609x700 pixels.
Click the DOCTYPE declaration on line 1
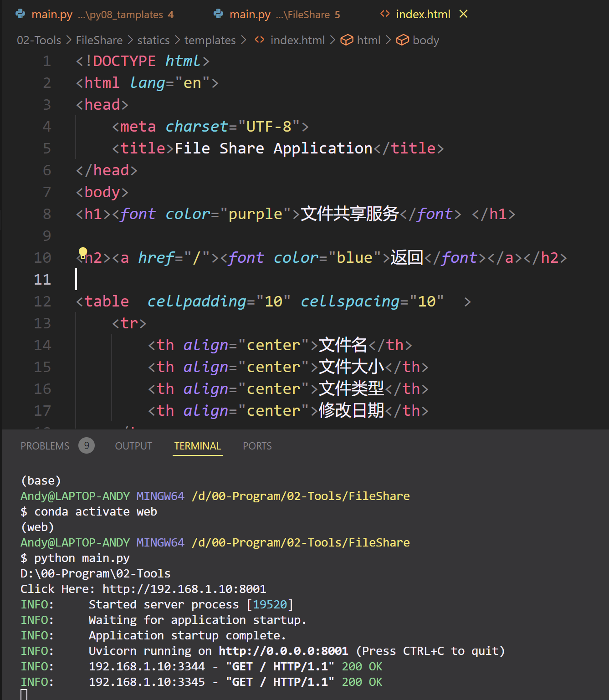click(x=143, y=61)
